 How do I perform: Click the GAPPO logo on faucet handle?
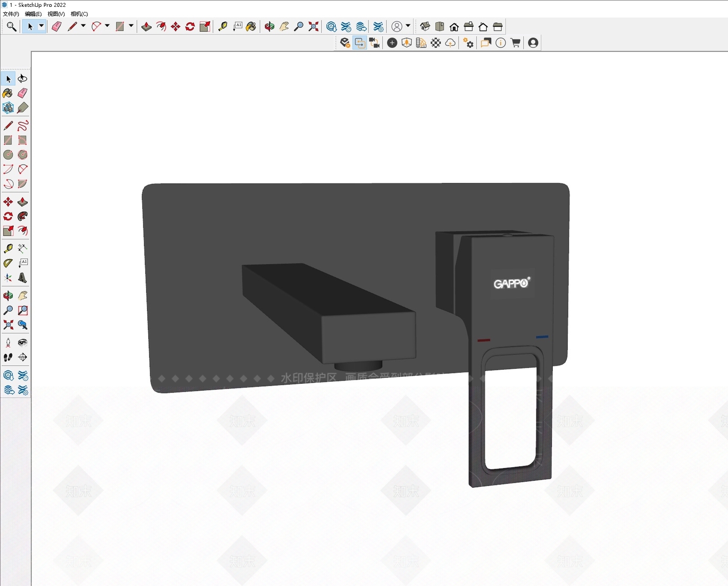[512, 283]
